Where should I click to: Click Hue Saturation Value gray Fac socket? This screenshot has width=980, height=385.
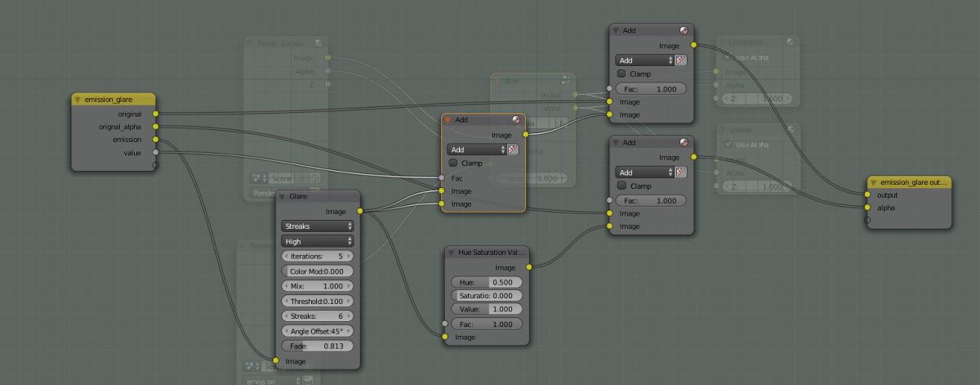444,324
